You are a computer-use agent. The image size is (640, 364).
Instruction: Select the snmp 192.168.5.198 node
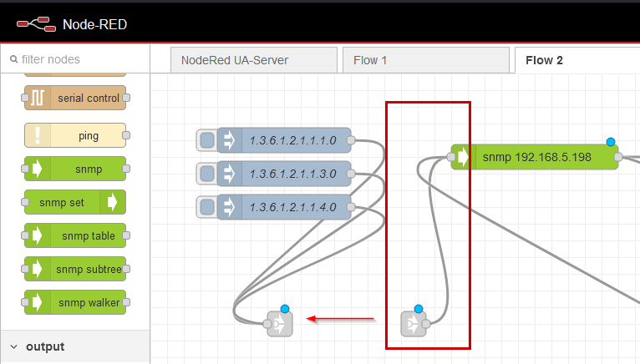coord(535,157)
